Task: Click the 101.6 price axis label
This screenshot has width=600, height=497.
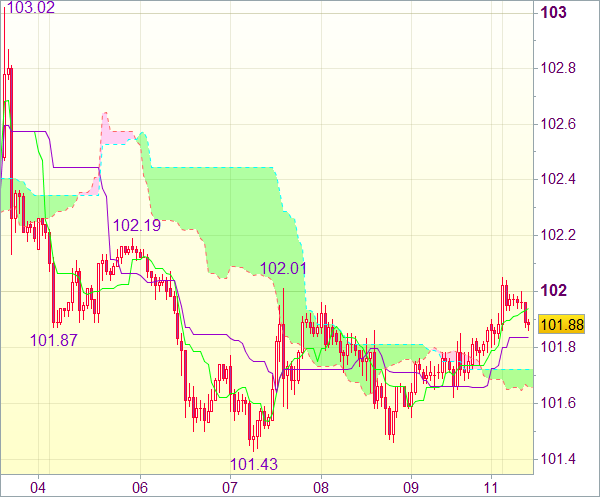Action: (558, 403)
